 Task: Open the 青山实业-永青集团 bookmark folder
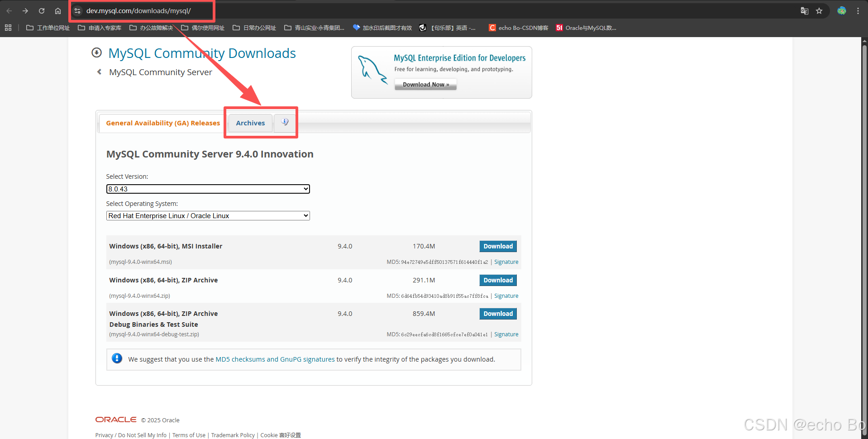pos(315,28)
